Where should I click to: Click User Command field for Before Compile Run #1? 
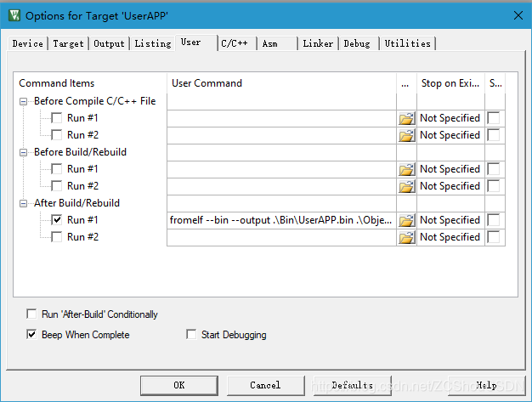[x=281, y=118]
